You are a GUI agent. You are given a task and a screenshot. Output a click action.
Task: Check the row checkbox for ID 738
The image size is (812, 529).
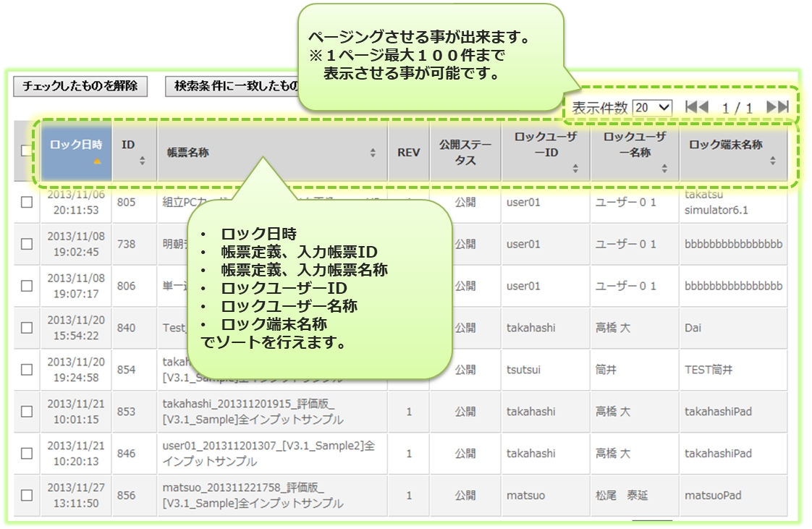pos(27,245)
